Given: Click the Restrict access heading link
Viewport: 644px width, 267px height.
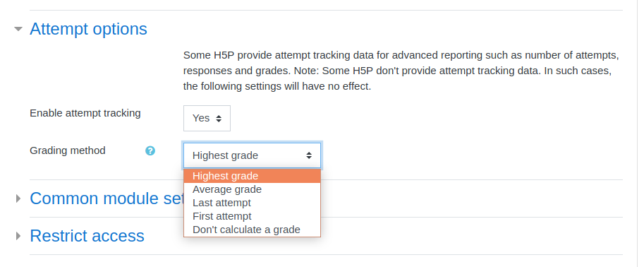Looking at the screenshot, I should coord(87,236).
